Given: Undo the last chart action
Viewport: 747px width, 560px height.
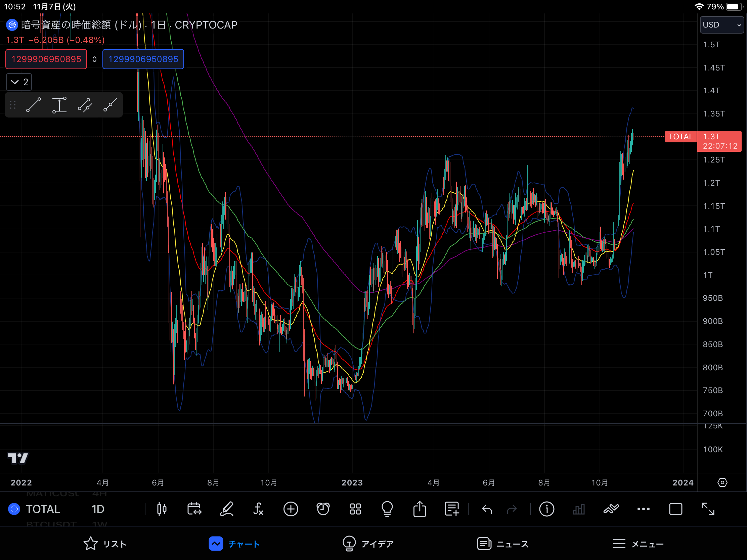Looking at the screenshot, I should point(487,509).
